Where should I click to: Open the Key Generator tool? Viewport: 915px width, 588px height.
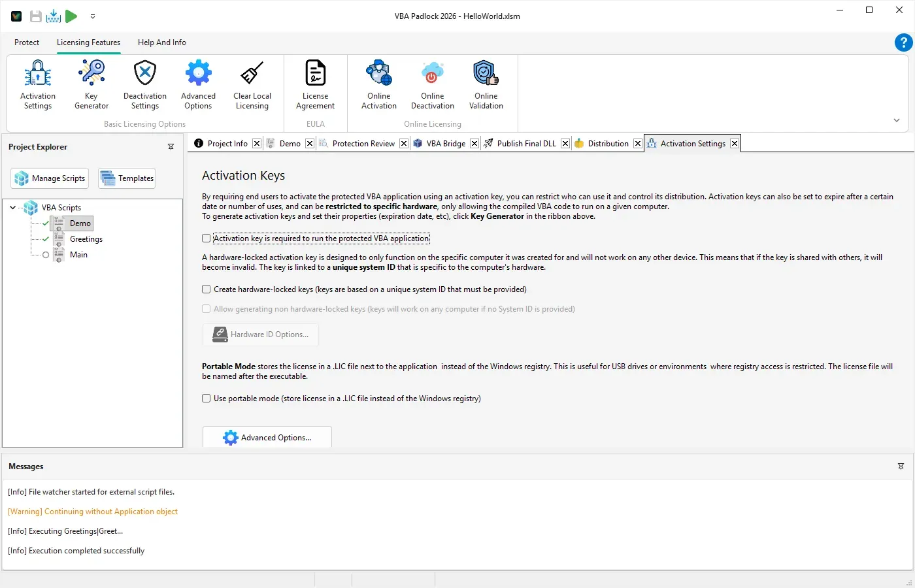[x=91, y=86]
